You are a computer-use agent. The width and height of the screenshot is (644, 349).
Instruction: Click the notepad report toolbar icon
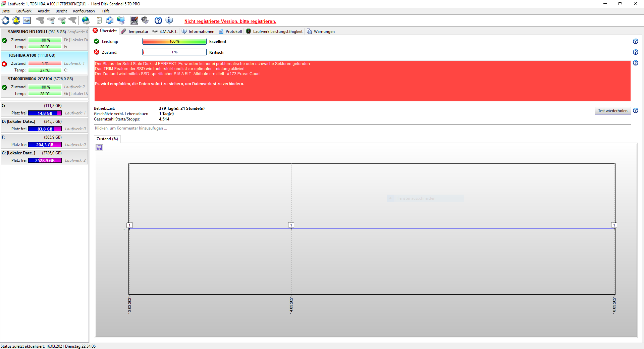click(99, 20)
